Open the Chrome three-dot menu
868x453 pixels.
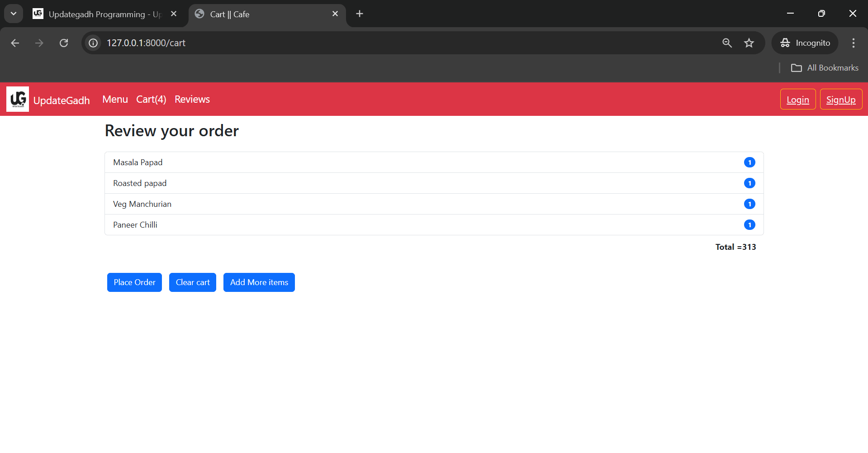(853, 43)
